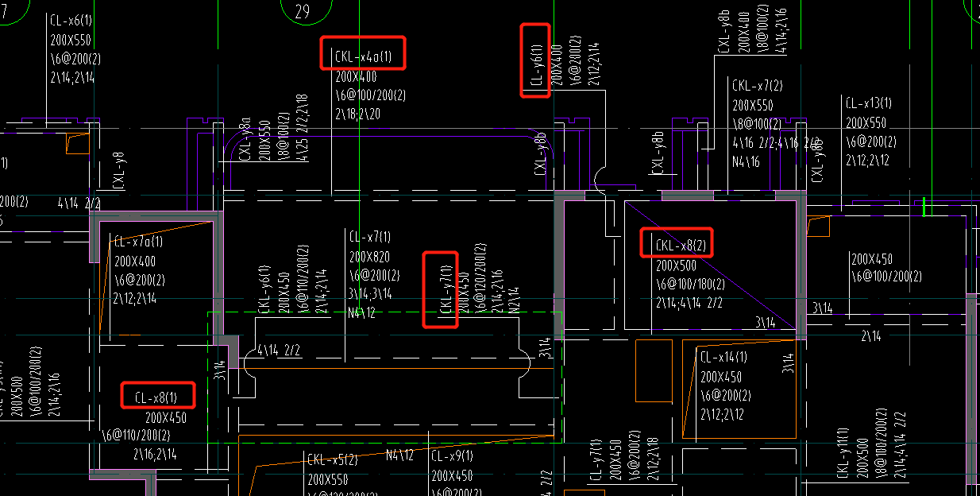Click the 2\16;2\14 rebar text
Screen dimensions: 980x496
pos(155,455)
